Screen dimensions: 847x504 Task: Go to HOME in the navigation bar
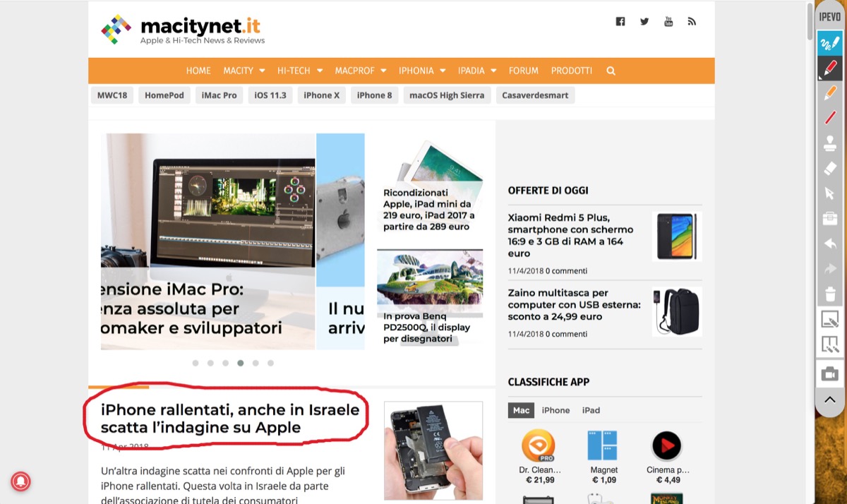(x=198, y=71)
